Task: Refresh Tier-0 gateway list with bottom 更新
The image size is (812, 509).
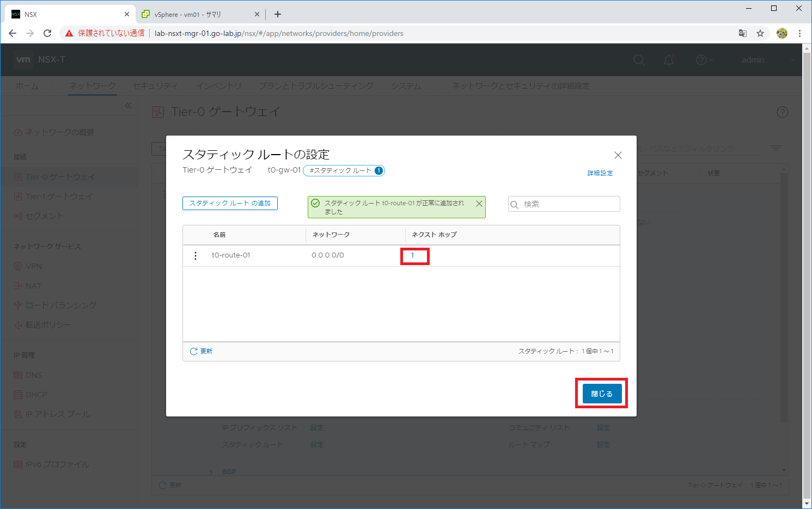Action: (170, 485)
